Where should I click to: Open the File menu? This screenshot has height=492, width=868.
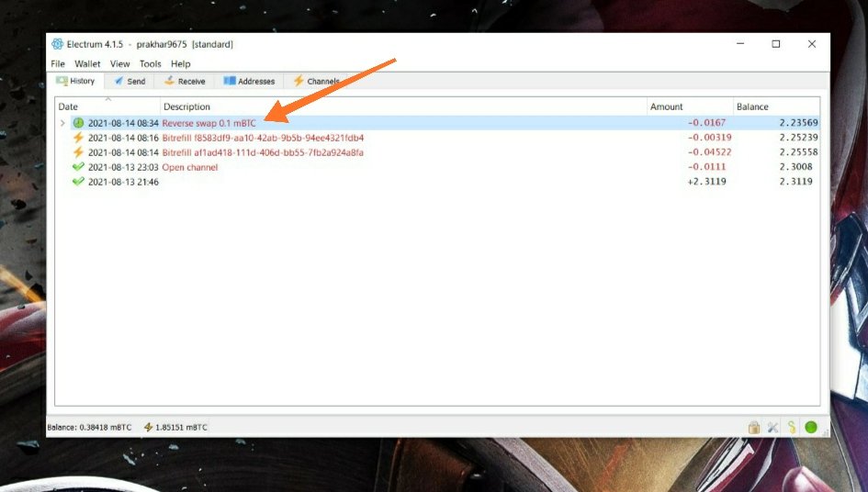[x=58, y=63]
